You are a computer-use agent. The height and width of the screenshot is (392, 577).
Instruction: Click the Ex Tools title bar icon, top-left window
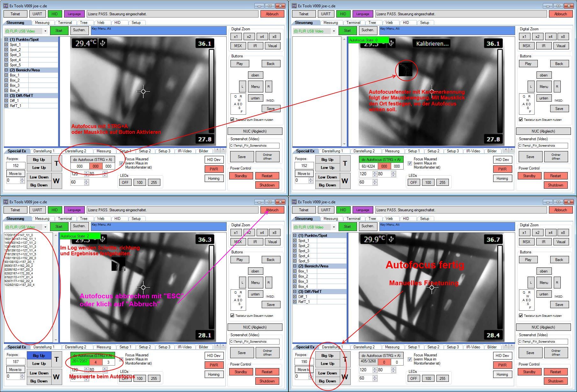(6, 6)
